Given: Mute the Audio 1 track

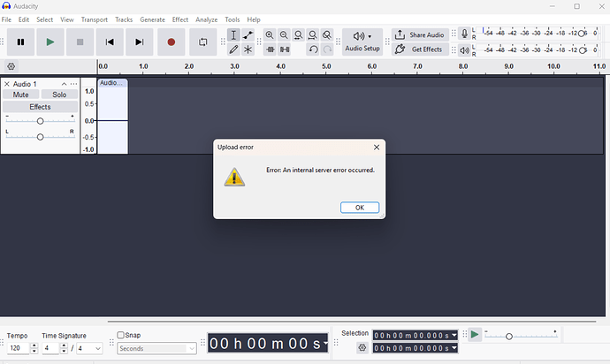Looking at the screenshot, I should (20, 95).
